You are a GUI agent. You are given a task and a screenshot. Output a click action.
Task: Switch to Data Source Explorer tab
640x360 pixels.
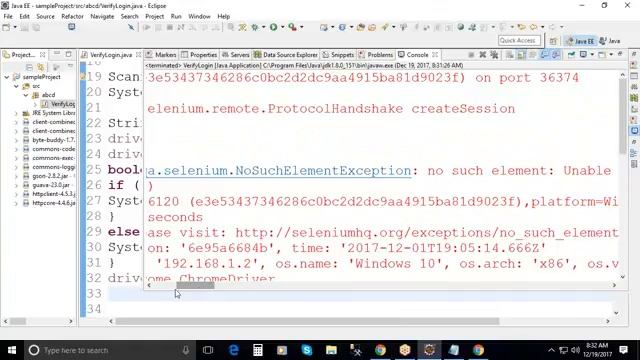[x=285, y=55]
